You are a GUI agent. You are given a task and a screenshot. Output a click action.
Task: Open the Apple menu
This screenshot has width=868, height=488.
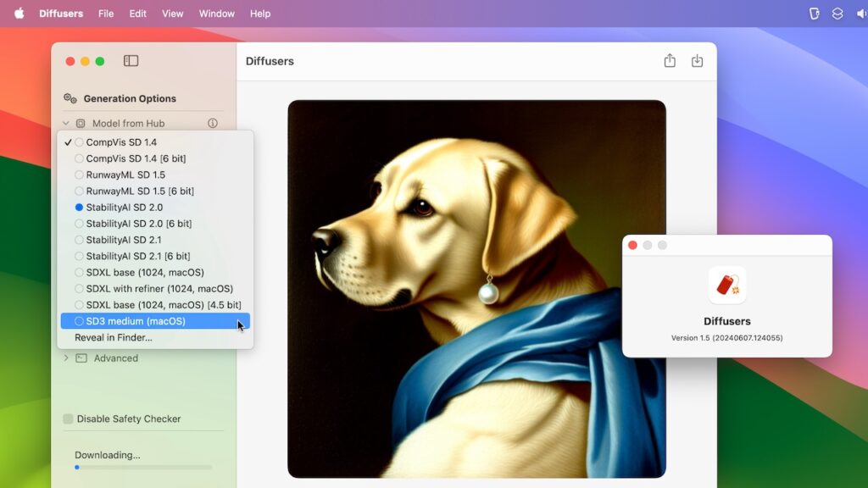point(19,14)
